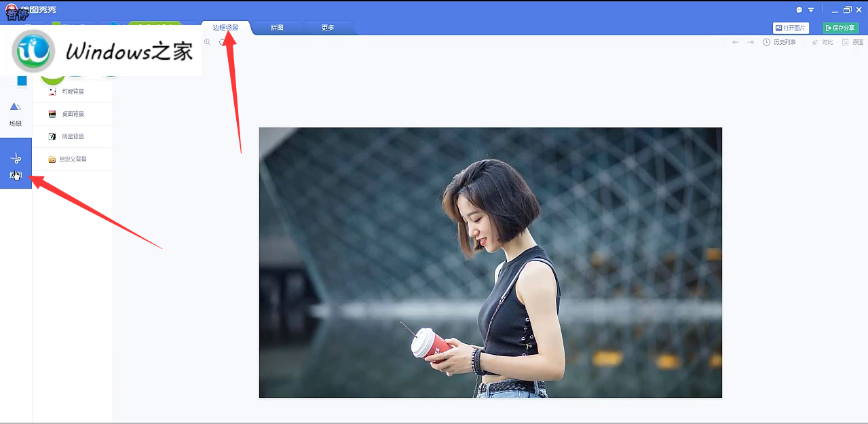Select 明星背景 celebrity background category
This screenshot has height=424, width=868.
72,136
